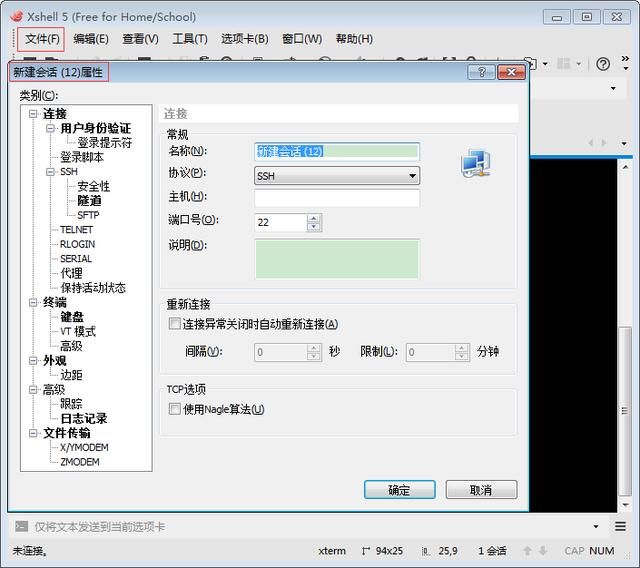Collapse the 文件传输 tree node
This screenshot has height=568, width=640.
pos(33,433)
